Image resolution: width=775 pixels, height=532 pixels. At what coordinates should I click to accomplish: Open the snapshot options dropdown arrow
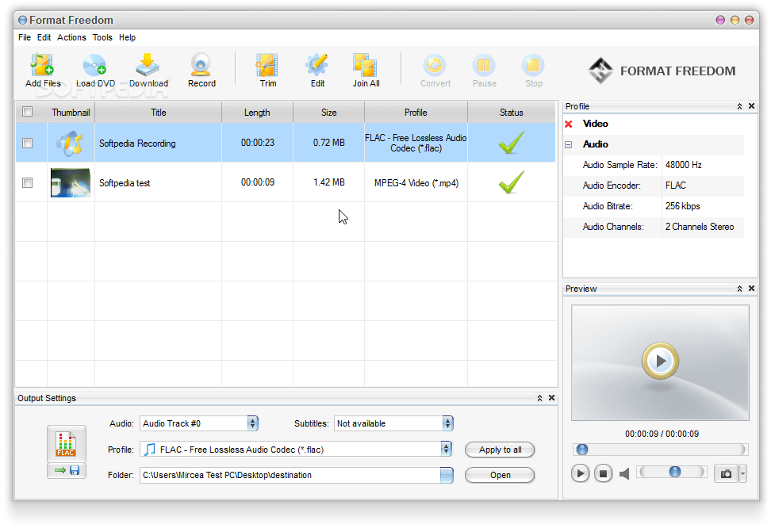(742, 473)
